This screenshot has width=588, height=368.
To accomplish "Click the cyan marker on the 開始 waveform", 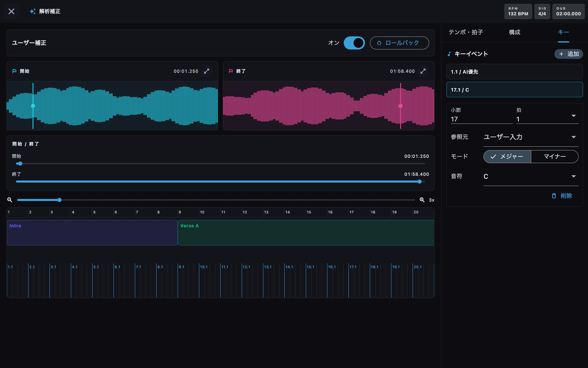I will point(33,106).
